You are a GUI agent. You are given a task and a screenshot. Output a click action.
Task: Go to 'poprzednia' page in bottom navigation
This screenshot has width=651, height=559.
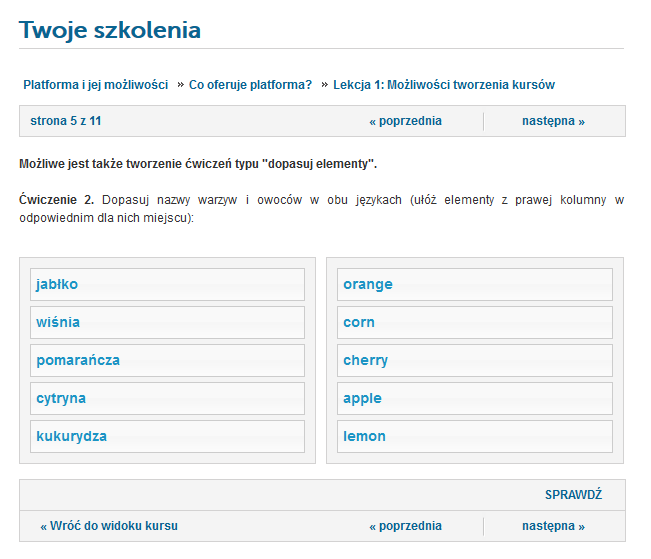coord(406,526)
